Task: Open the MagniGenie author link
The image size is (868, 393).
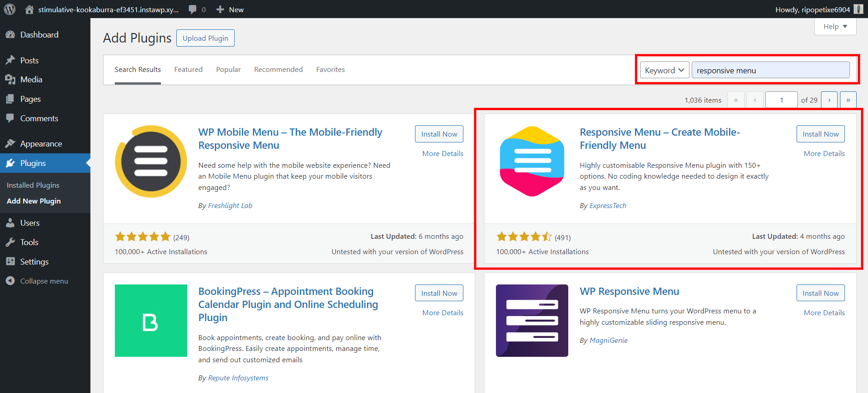Action: [x=609, y=341]
